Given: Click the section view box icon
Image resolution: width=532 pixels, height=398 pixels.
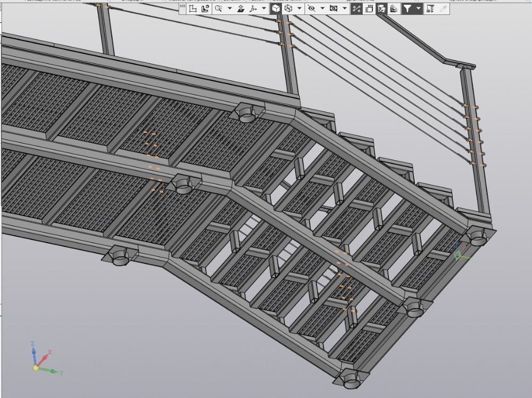Looking at the screenshot, I should click(381, 9).
